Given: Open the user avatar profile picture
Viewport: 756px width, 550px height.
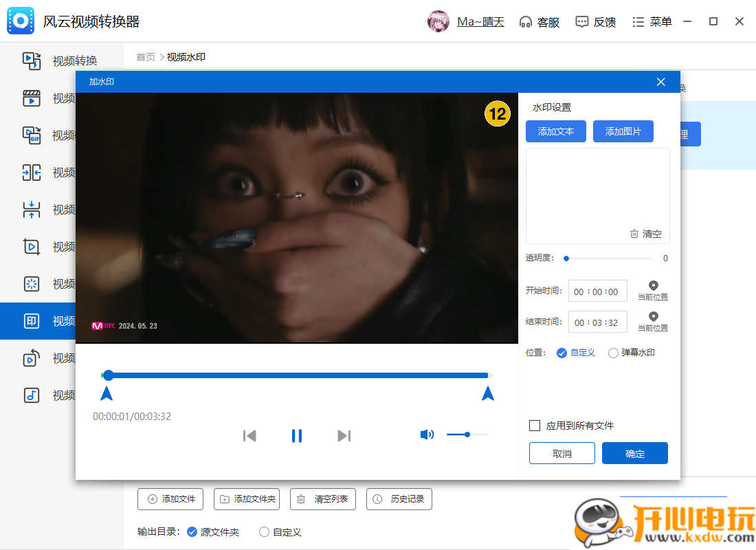Looking at the screenshot, I should tap(438, 22).
